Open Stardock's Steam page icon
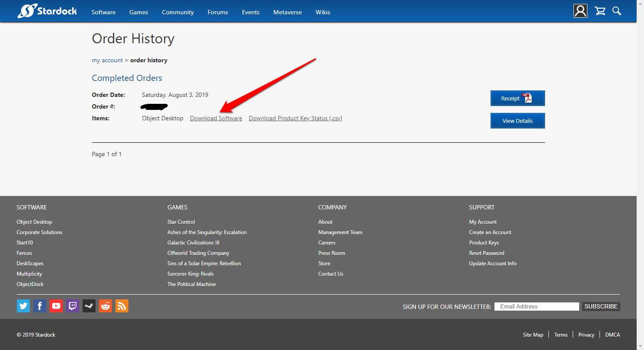This screenshot has width=644, height=350. coord(89,306)
